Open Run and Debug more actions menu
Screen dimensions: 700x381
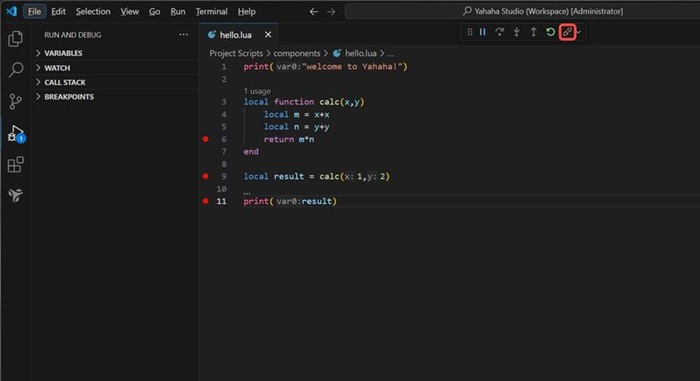coord(183,34)
